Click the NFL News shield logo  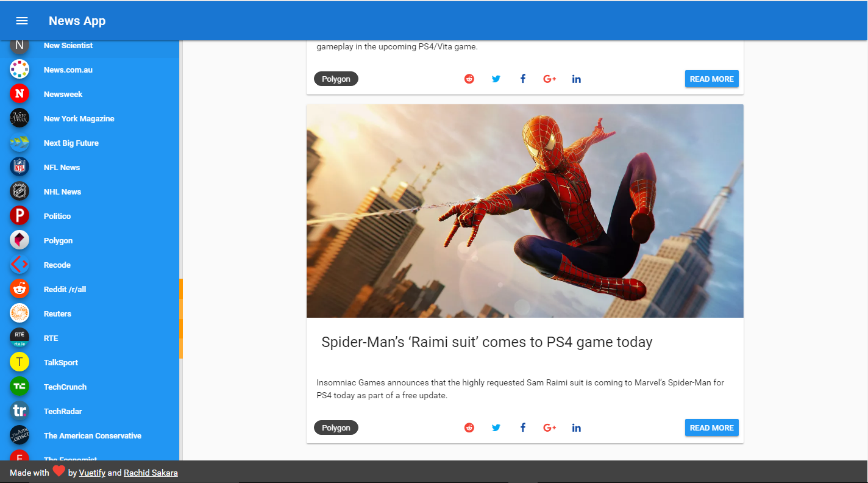[x=20, y=167]
